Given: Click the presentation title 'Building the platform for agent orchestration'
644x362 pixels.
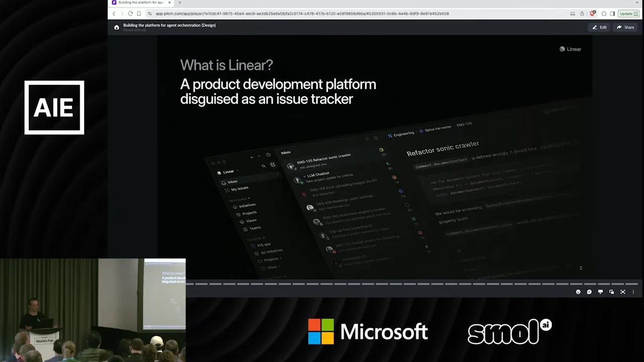Looking at the screenshot, I should tap(169, 25).
